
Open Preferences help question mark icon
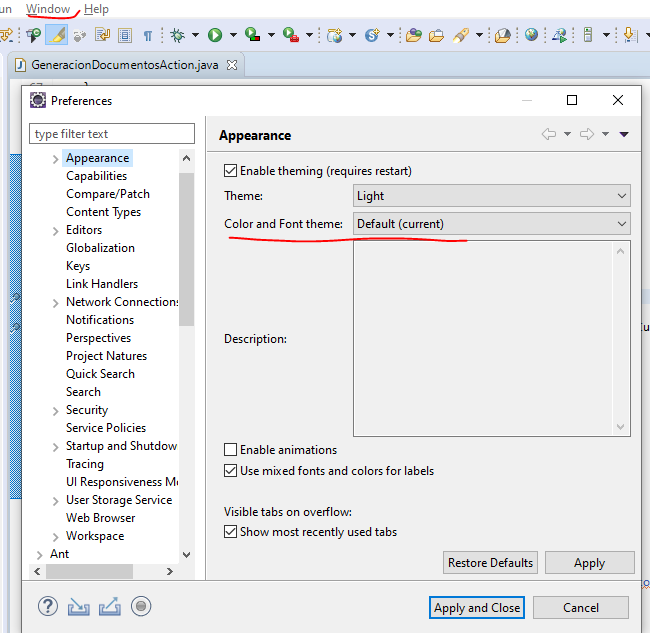[48, 606]
